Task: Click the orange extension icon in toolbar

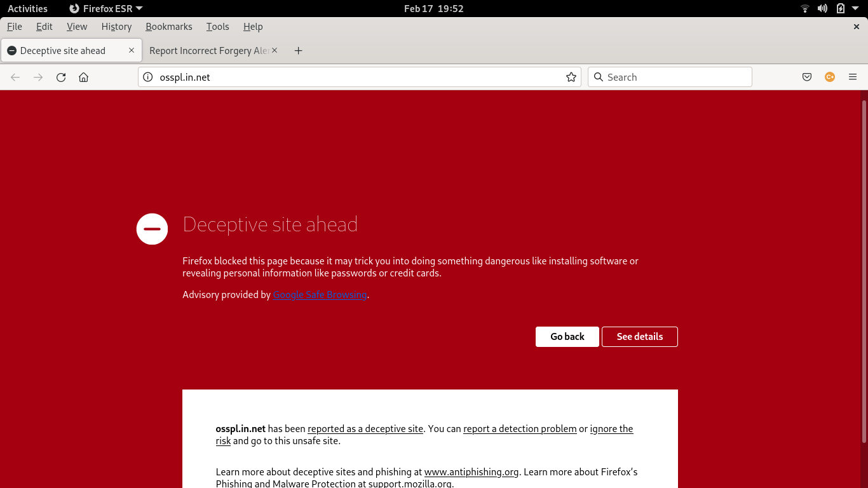Action: [829, 77]
